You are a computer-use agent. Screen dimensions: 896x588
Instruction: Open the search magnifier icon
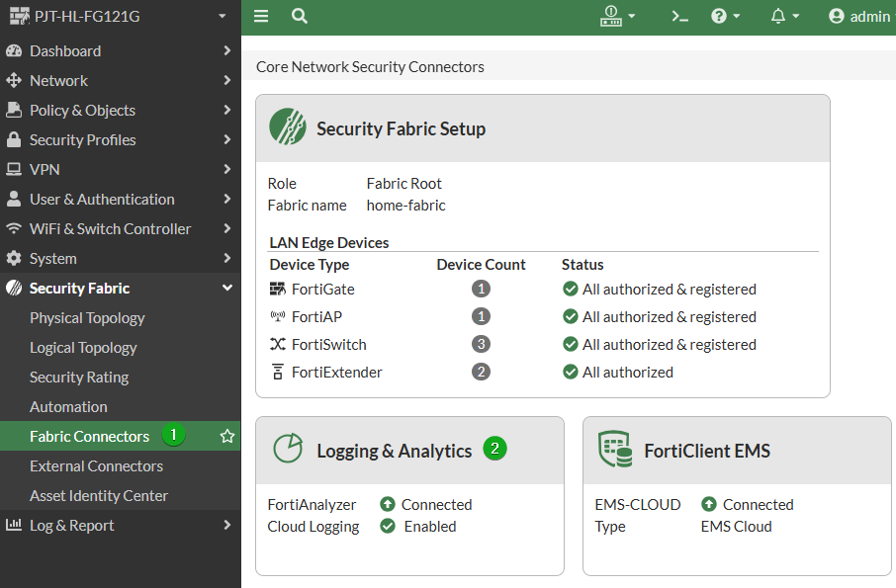pos(300,16)
